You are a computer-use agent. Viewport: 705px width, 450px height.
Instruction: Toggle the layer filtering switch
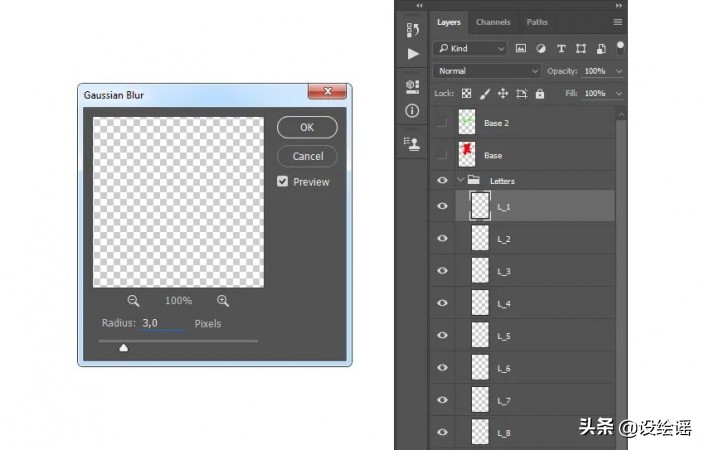point(620,48)
